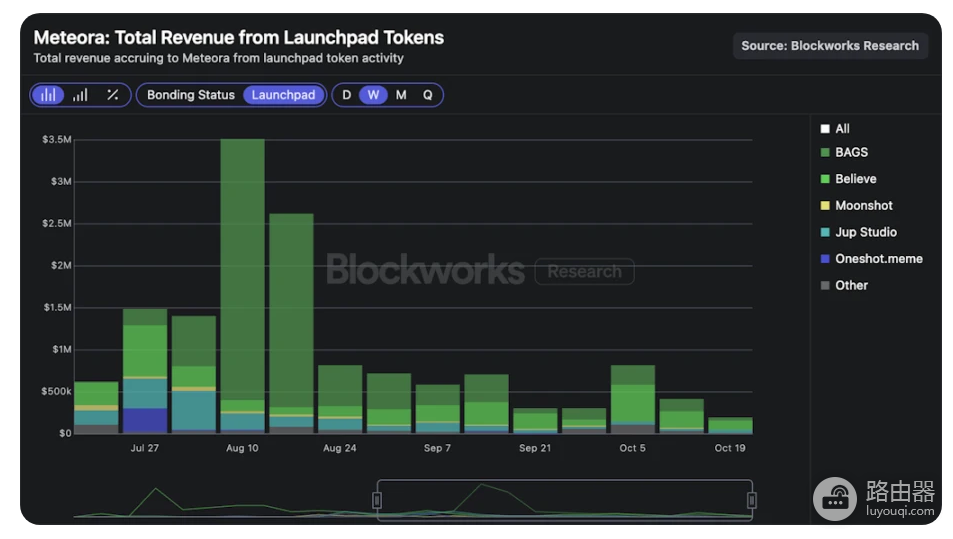953x539 pixels.
Task: Toggle the Believe series in legend
Action: coord(848,179)
